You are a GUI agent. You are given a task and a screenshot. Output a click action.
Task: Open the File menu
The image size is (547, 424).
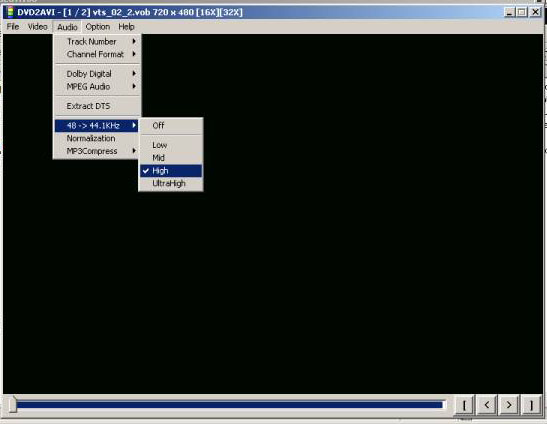coord(13,27)
